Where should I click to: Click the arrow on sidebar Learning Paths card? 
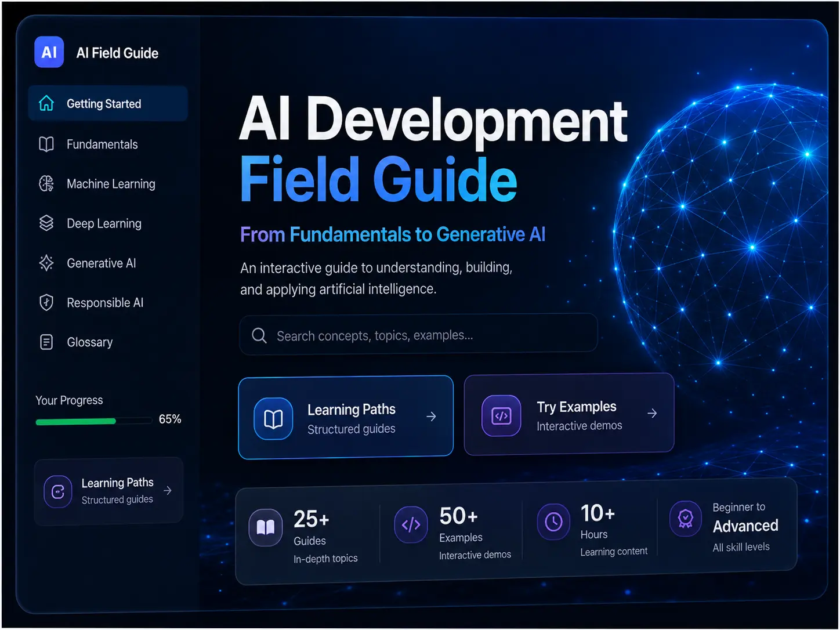coord(168,491)
